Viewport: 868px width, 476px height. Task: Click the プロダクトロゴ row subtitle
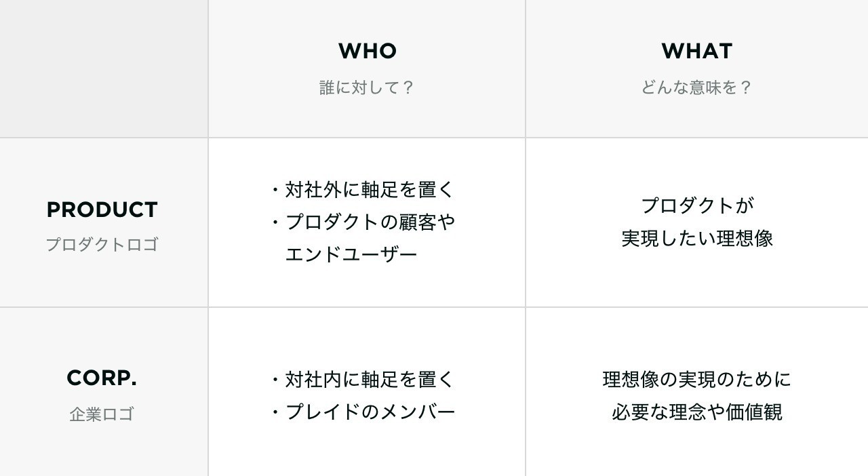pyautogui.click(x=102, y=244)
